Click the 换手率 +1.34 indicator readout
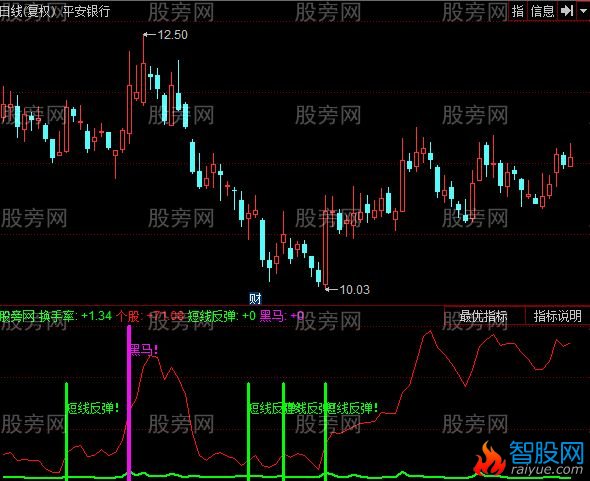 click(76, 316)
